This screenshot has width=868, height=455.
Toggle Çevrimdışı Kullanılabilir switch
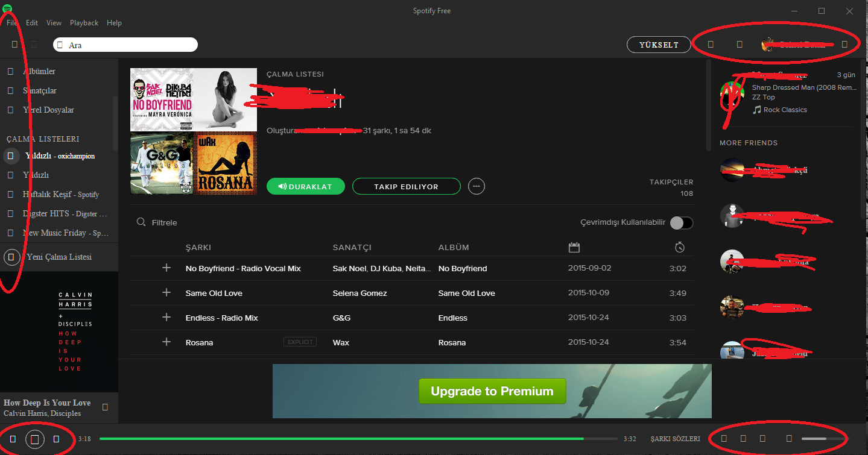tap(682, 222)
